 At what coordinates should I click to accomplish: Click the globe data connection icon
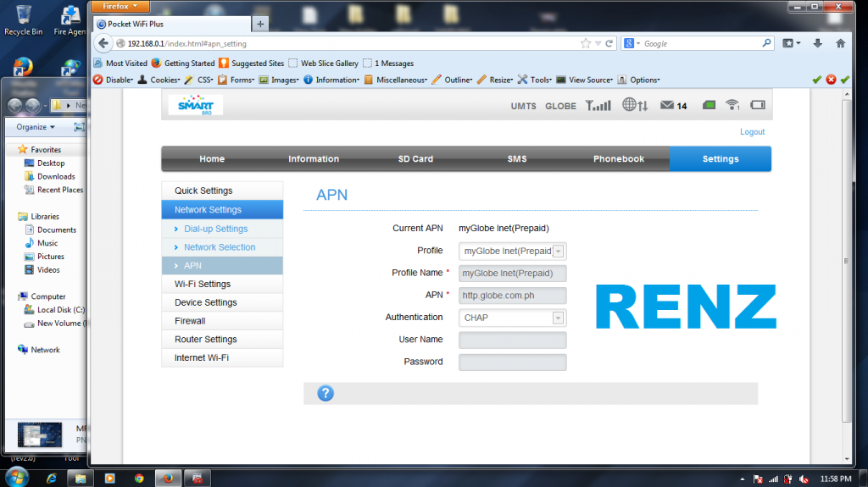click(635, 104)
